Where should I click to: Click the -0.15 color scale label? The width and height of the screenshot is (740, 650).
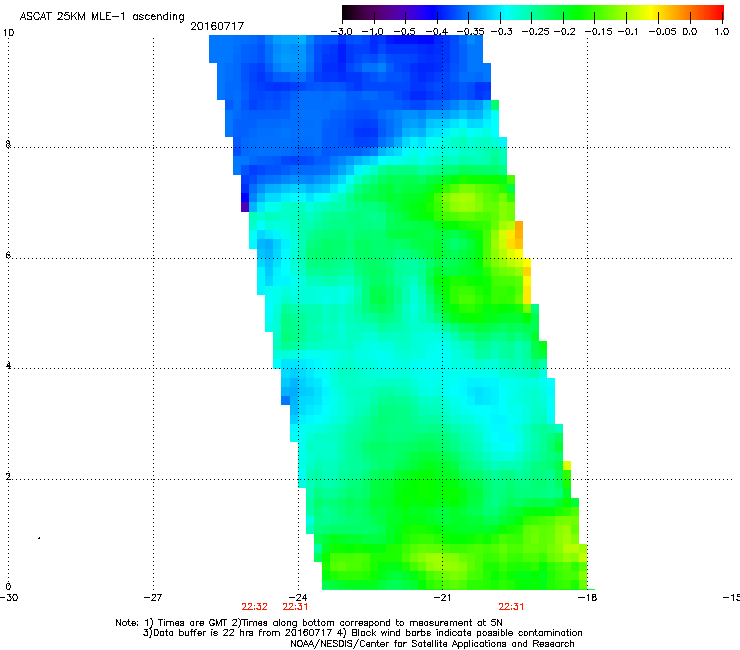(598, 32)
